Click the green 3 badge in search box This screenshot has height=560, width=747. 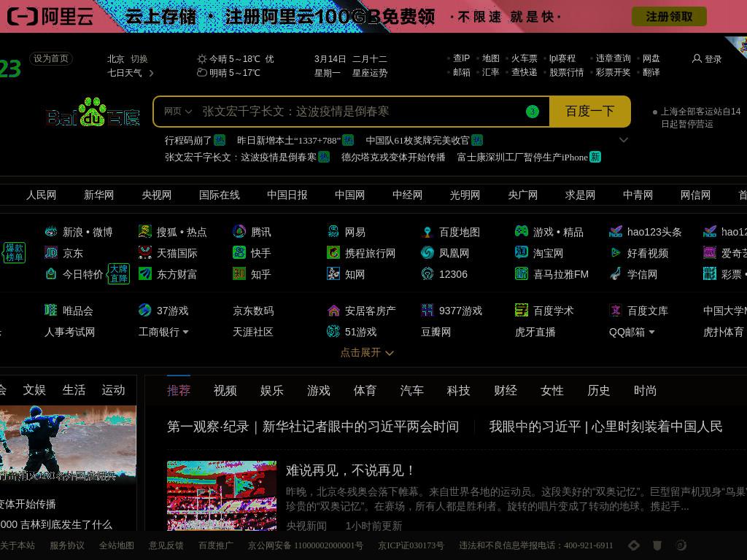tap(532, 112)
